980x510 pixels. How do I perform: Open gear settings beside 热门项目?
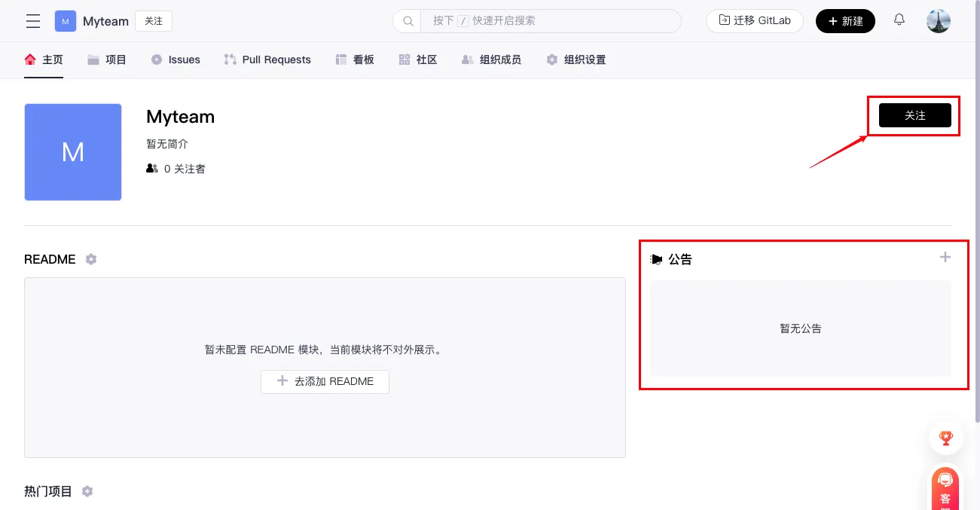[x=87, y=491]
